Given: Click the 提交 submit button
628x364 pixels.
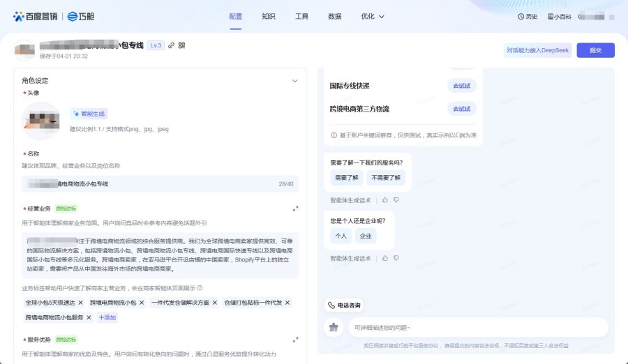Looking at the screenshot, I should click(595, 50).
